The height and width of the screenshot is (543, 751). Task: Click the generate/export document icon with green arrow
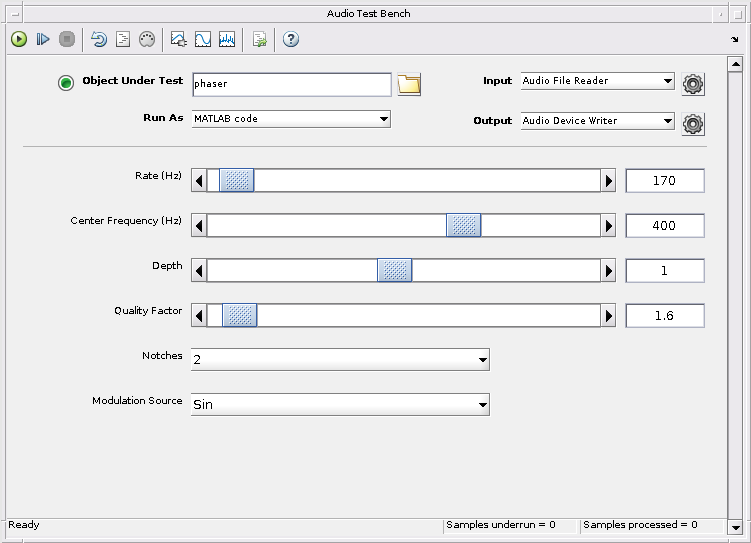[x=259, y=39]
